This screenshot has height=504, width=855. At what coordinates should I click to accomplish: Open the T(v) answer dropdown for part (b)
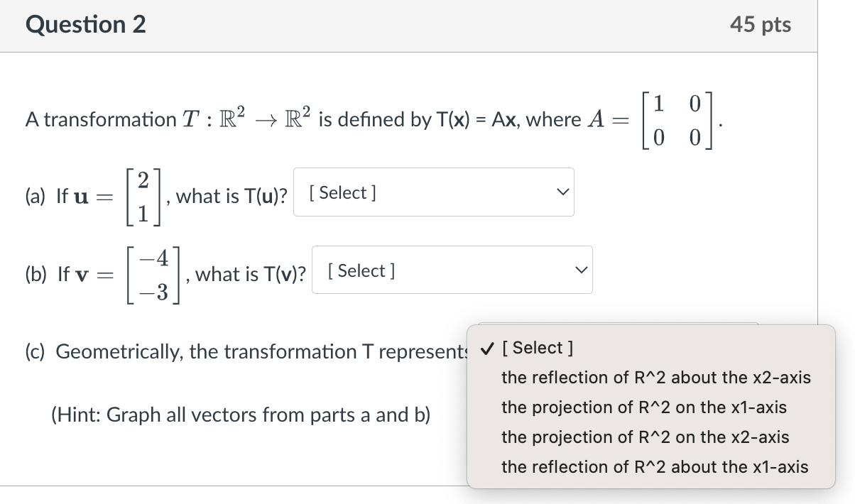point(452,269)
